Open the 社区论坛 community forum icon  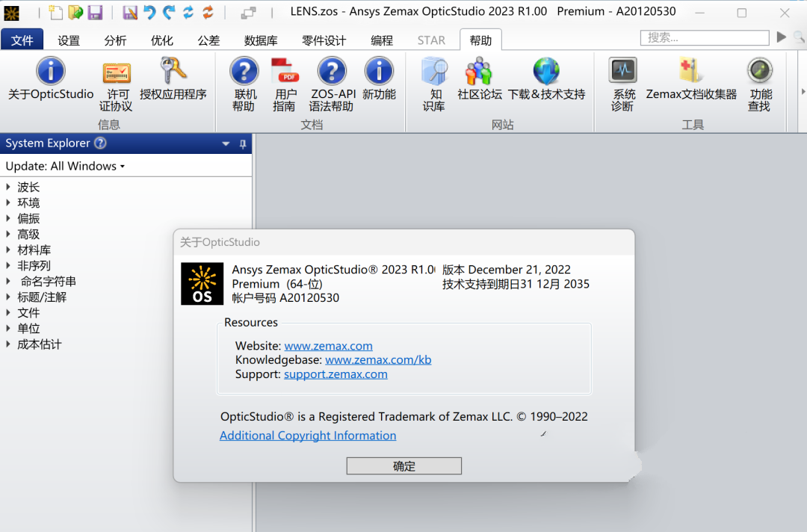(x=479, y=71)
